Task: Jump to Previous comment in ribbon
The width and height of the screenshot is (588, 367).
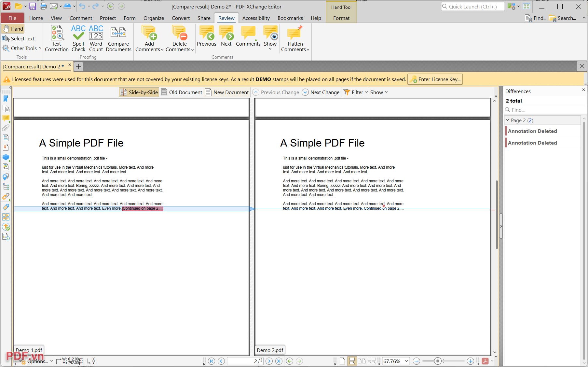Action: pos(206,36)
